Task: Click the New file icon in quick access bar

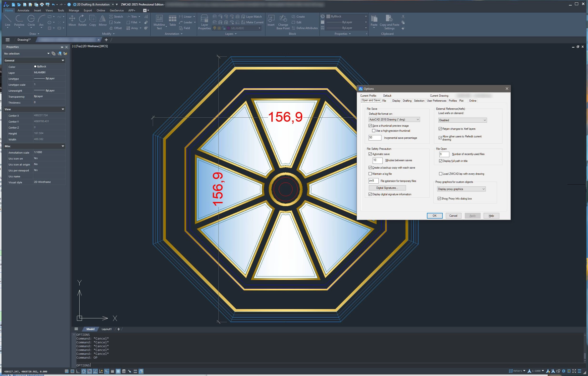Action: point(13,4)
